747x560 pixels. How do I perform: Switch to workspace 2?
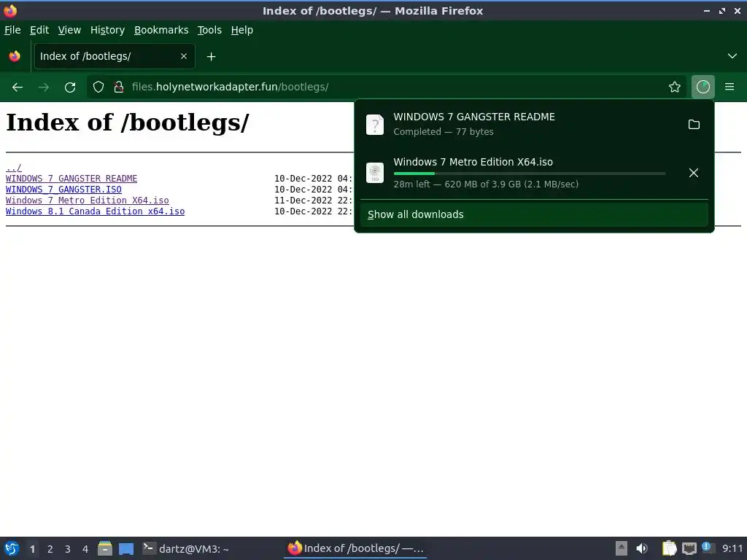click(x=50, y=549)
